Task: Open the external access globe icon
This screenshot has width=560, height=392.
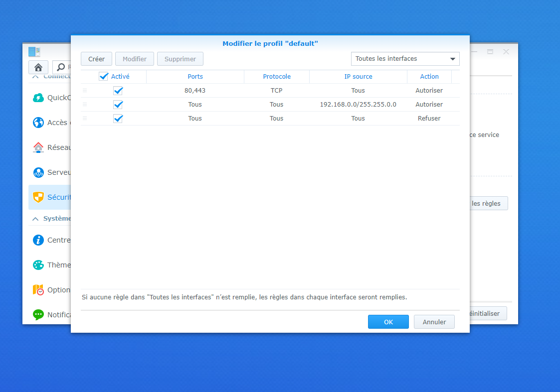Action: tap(38, 123)
